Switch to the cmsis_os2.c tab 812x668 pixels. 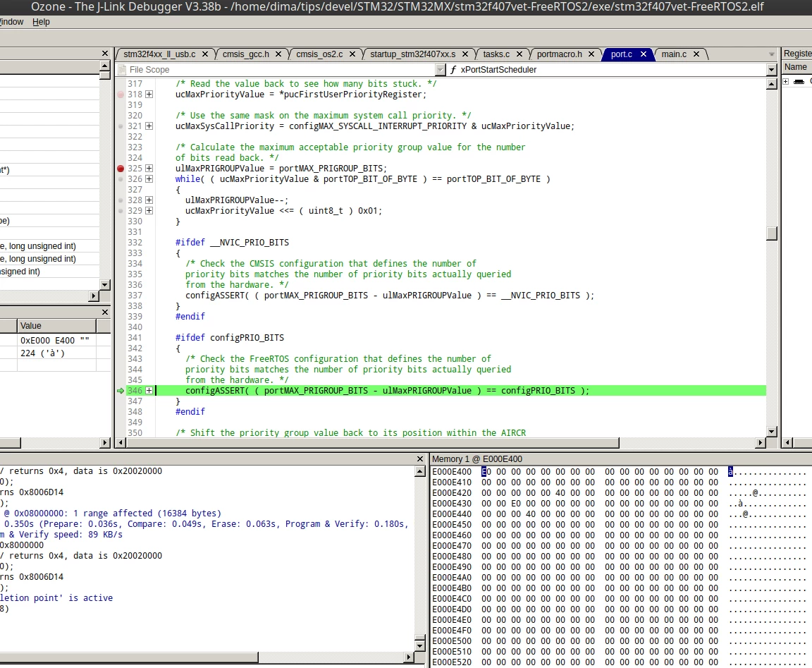[319, 54]
